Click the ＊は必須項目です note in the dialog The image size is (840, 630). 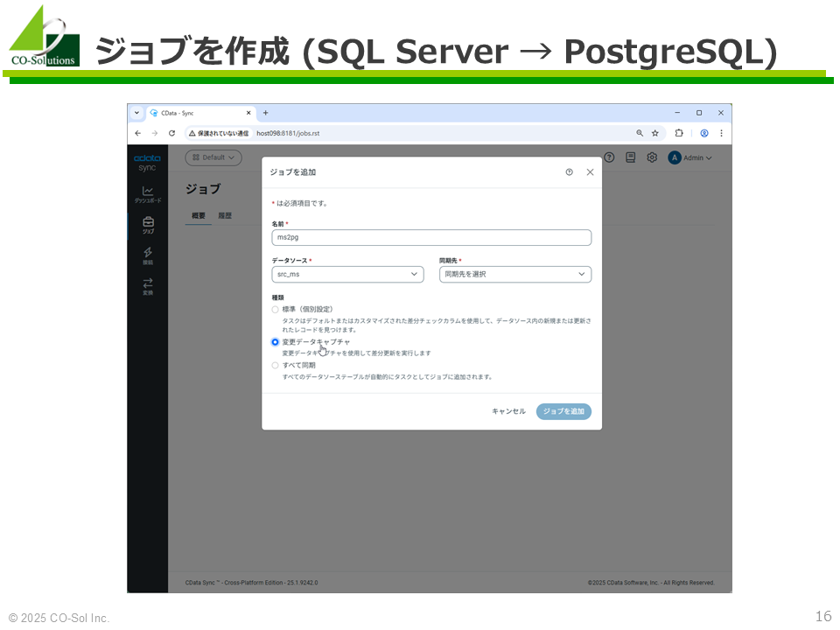coord(299,204)
